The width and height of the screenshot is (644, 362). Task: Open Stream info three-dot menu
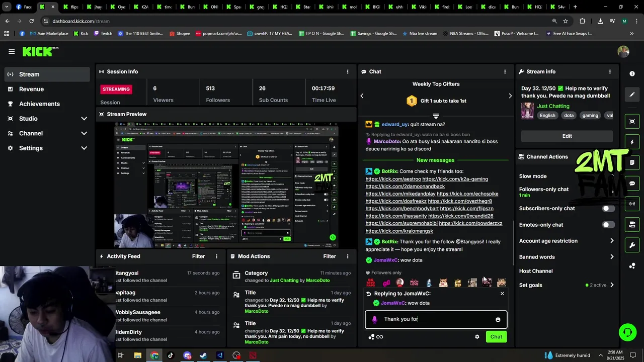(x=610, y=71)
